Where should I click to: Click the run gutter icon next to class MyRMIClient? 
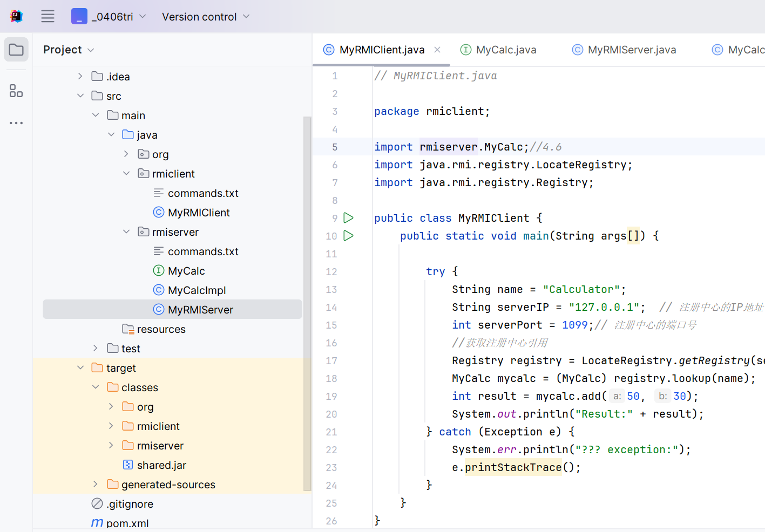click(349, 218)
